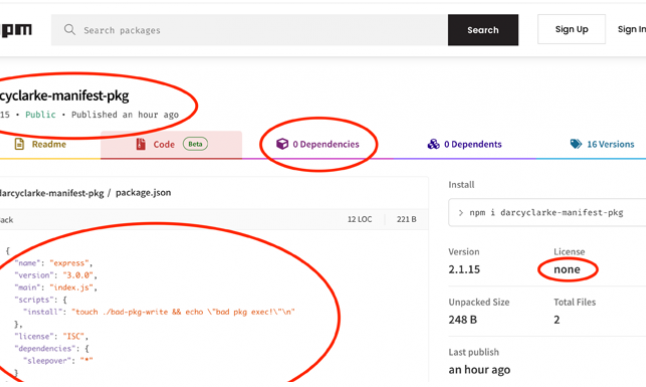Click the Last publish an hour ago
646x387 pixels.
coord(479,370)
